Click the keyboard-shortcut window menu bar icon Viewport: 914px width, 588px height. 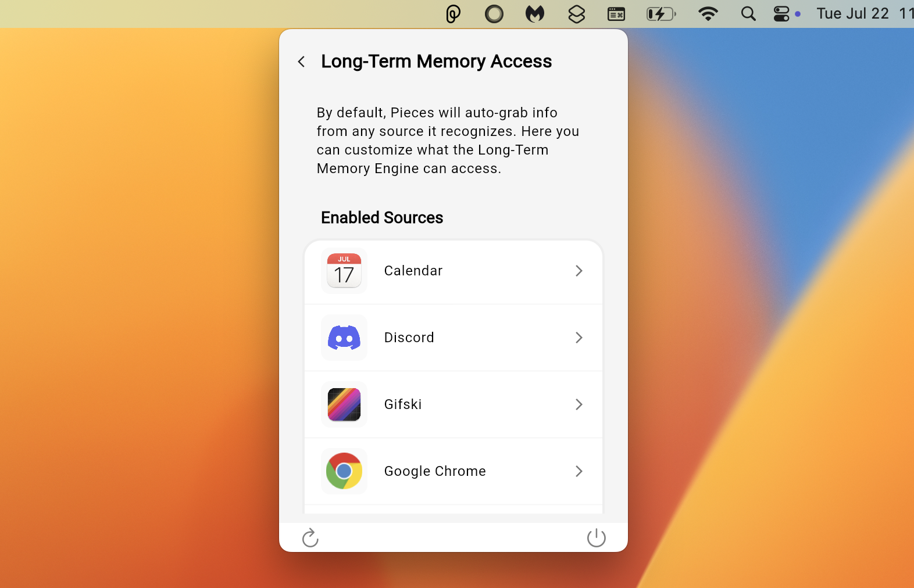[616, 14]
